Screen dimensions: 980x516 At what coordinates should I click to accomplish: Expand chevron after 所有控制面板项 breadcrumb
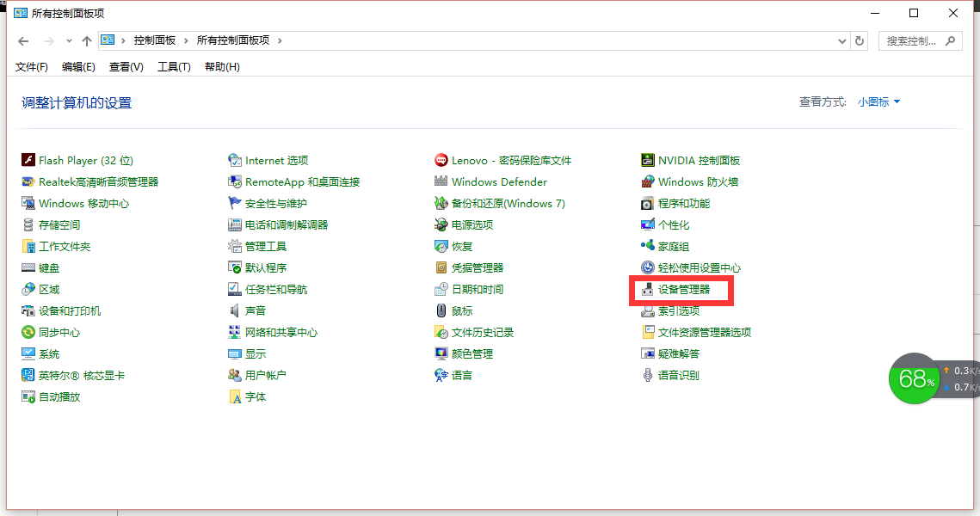(x=280, y=40)
